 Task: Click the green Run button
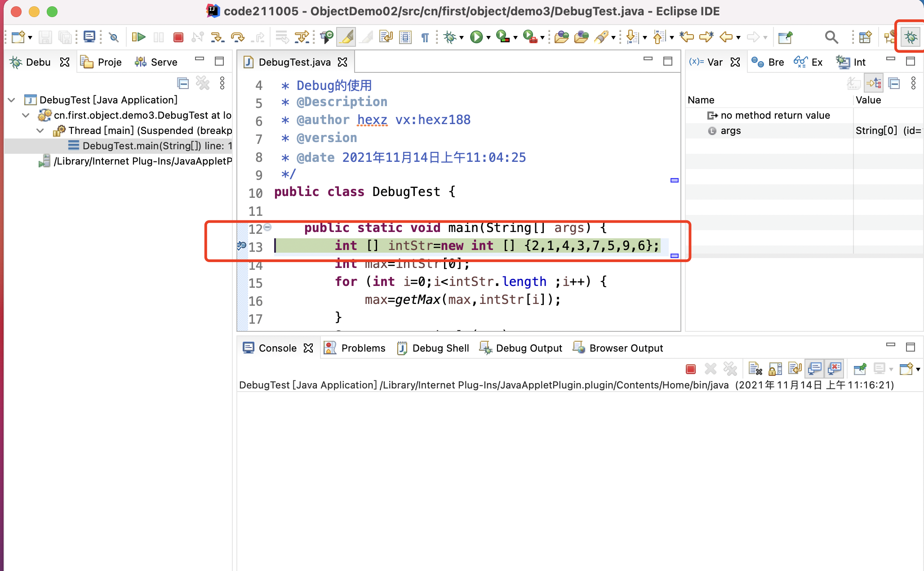click(476, 37)
